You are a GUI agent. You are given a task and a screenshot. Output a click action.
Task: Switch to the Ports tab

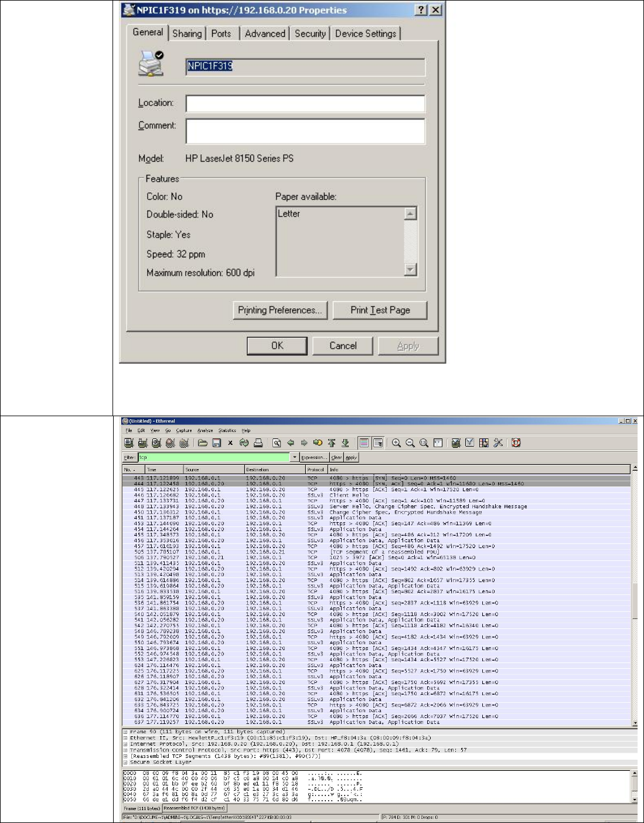tap(222, 34)
